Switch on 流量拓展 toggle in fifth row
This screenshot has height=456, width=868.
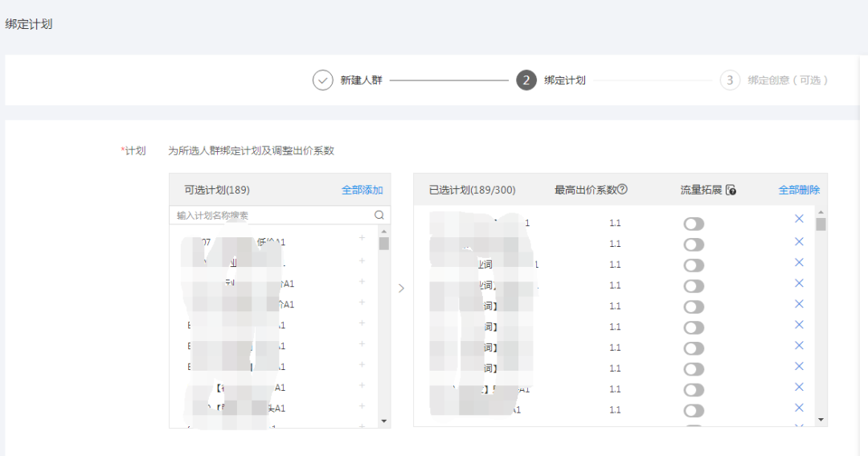[694, 307]
